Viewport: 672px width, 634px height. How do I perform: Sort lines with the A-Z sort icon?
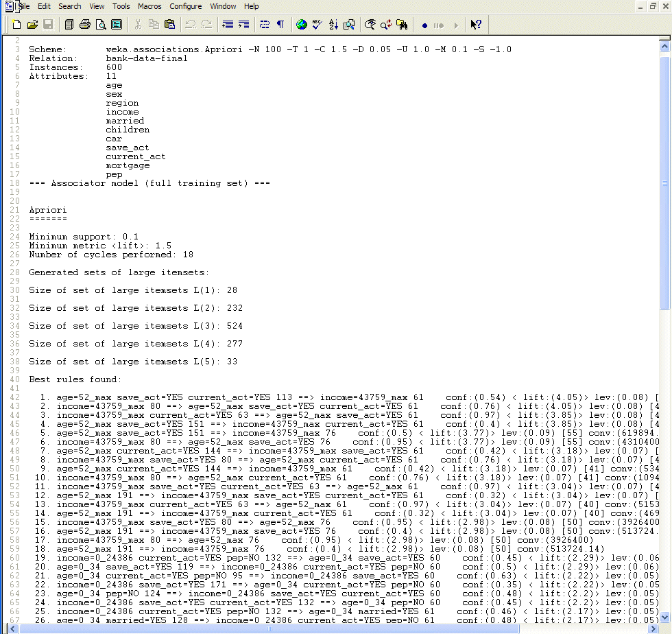[333, 25]
